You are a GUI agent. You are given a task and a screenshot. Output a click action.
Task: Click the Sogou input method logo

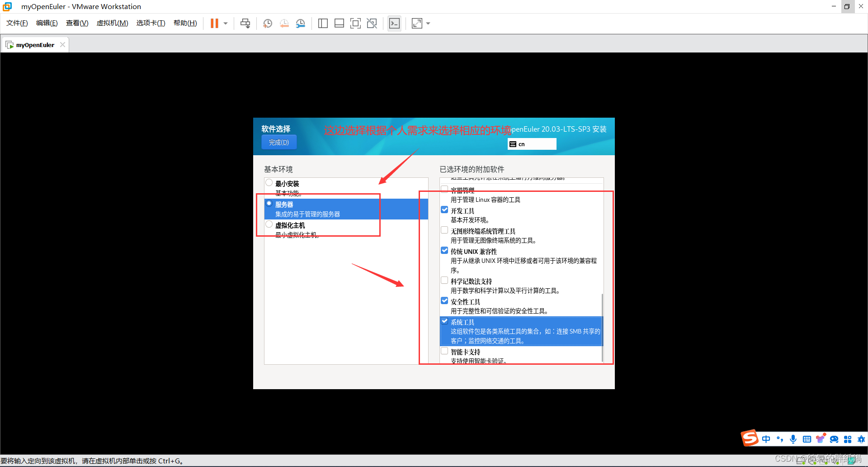[x=750, y=438]
